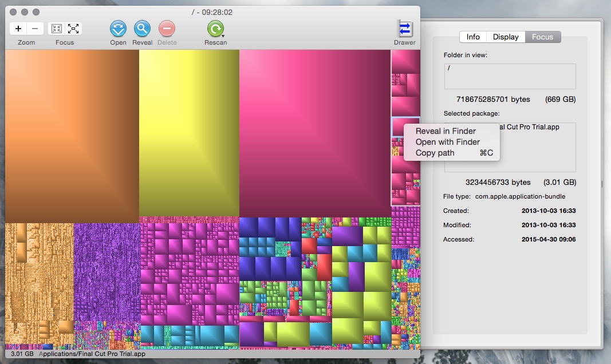The height and width of the screenshot is (364, 611).
Task: Zoom in with the plus button
Action: (x=18, y=29)
